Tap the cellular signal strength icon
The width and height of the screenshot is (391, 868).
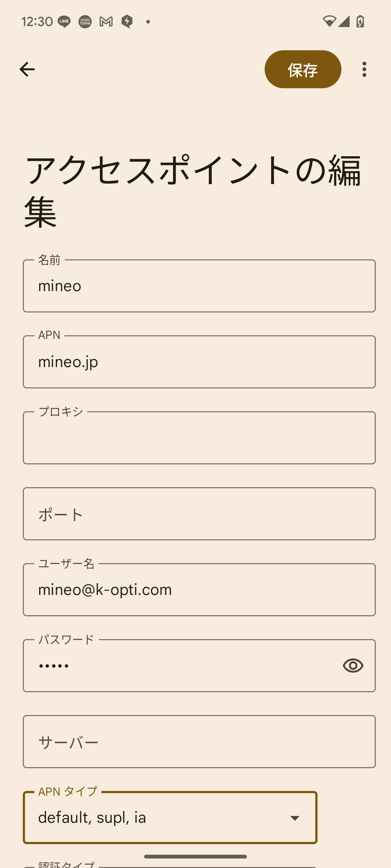tap(344, 22)
